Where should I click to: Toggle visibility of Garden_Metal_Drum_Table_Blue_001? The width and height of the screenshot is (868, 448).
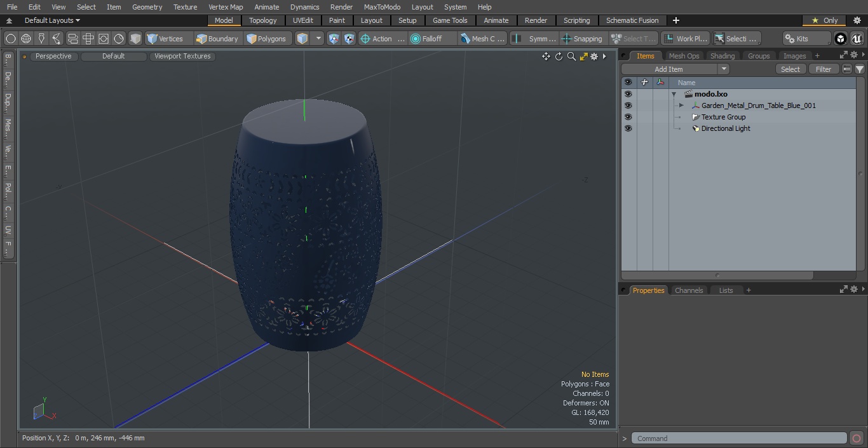coord(628,105)
